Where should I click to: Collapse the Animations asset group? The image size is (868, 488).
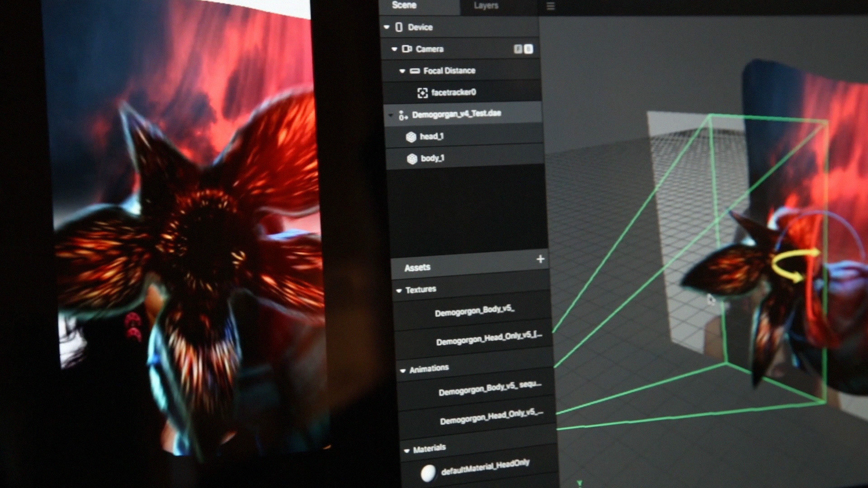tap(403, 371)
